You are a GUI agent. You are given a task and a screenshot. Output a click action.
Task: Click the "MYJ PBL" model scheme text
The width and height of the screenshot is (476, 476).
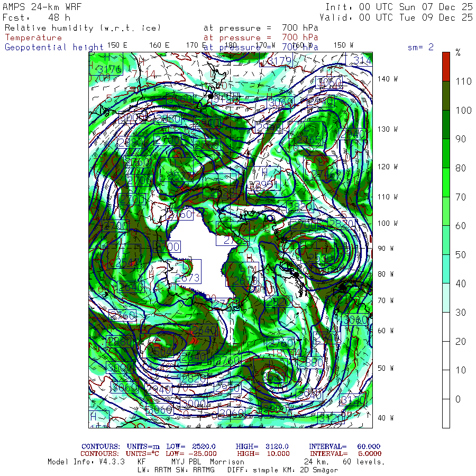coord(186,462)
